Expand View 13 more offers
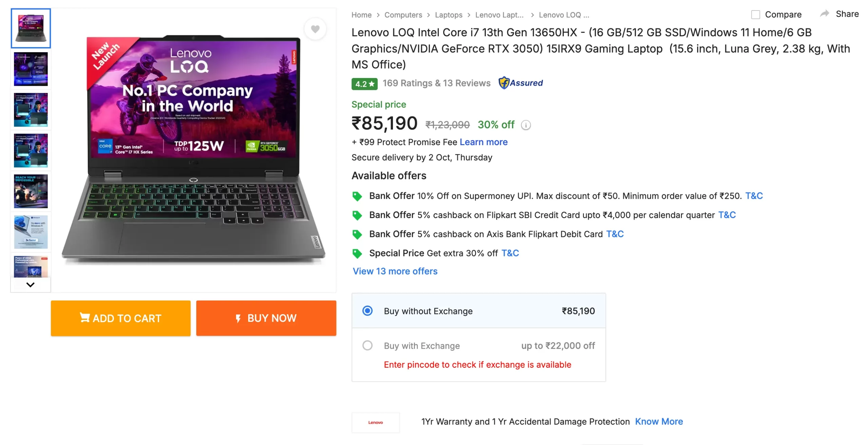Viewport: 868px width, 445px height. pyautogui.click(x=395, y=271)
